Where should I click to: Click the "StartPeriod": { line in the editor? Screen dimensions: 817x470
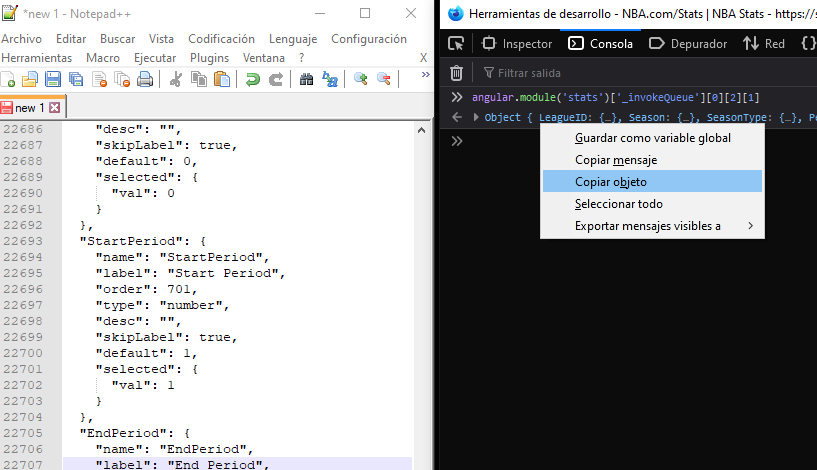pos(143,241)
